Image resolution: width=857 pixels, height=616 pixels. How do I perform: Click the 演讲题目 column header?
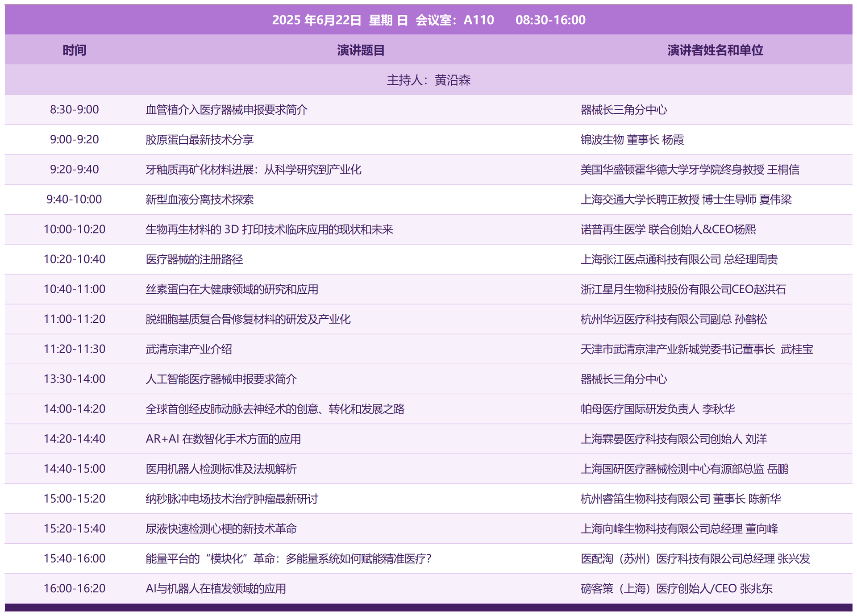[360, 50]
